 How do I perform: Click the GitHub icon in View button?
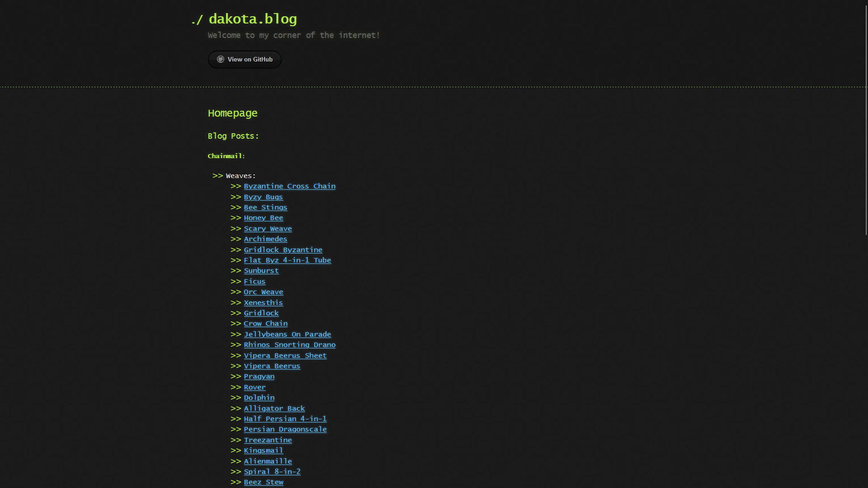(220, 59)
